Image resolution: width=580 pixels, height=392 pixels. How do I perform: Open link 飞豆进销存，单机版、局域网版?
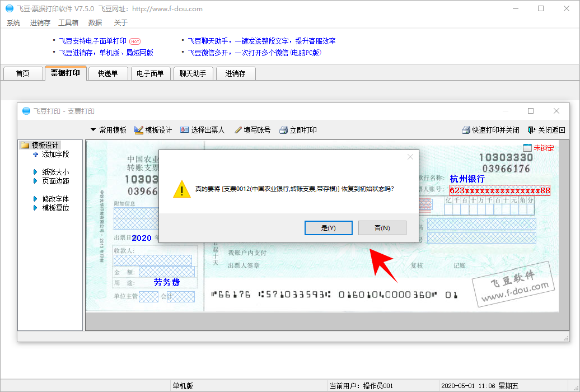pyautogui.click(x=106, y=53)
